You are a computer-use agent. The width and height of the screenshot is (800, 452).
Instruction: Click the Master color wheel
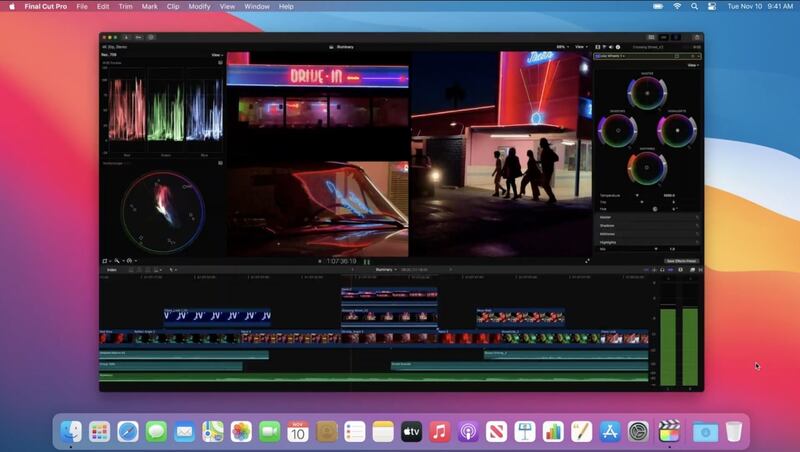coord(647,93)
